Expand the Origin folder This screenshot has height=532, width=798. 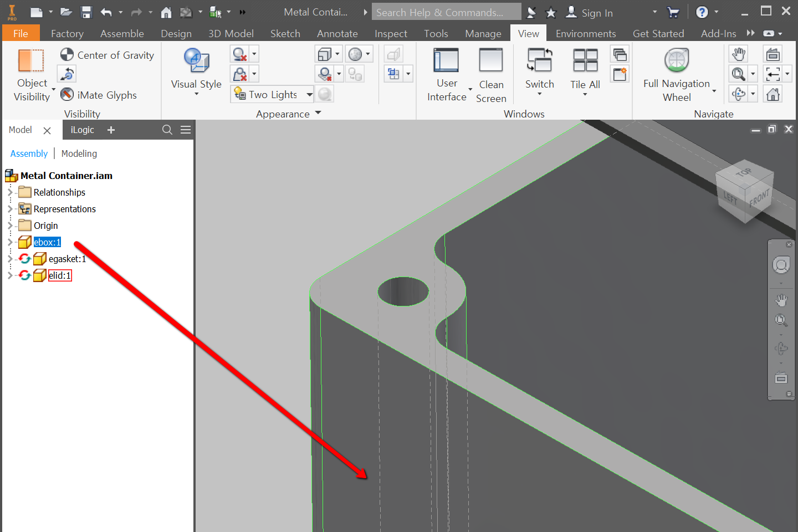(x=9, y=226)
